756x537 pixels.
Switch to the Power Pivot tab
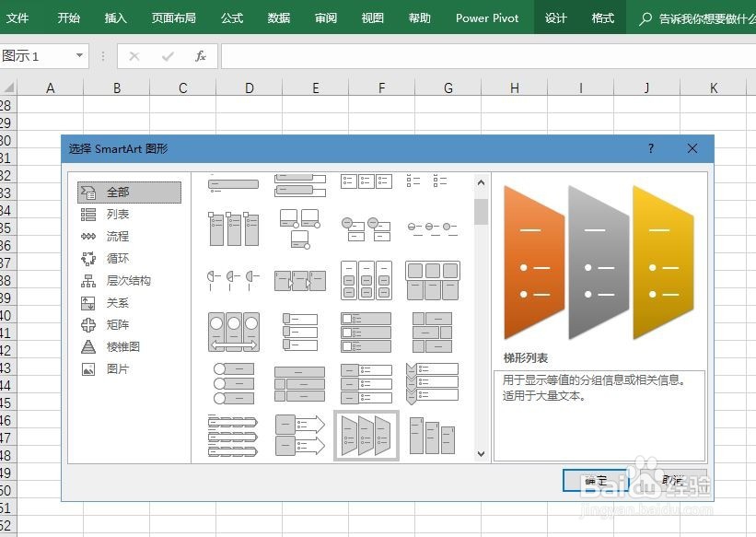pyautogui.click(x=487, y=18)
